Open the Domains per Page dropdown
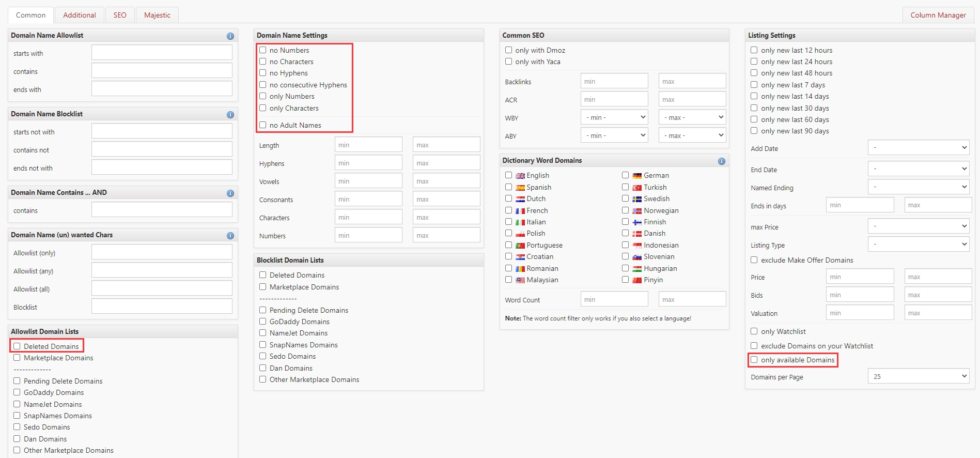This screenshot has height=458, width=980. 919,376
